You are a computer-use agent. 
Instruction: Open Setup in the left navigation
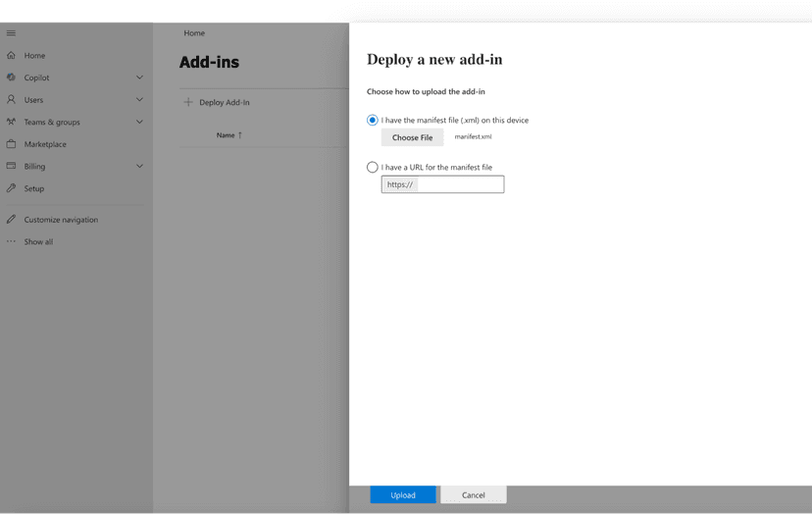coord(33,188)
